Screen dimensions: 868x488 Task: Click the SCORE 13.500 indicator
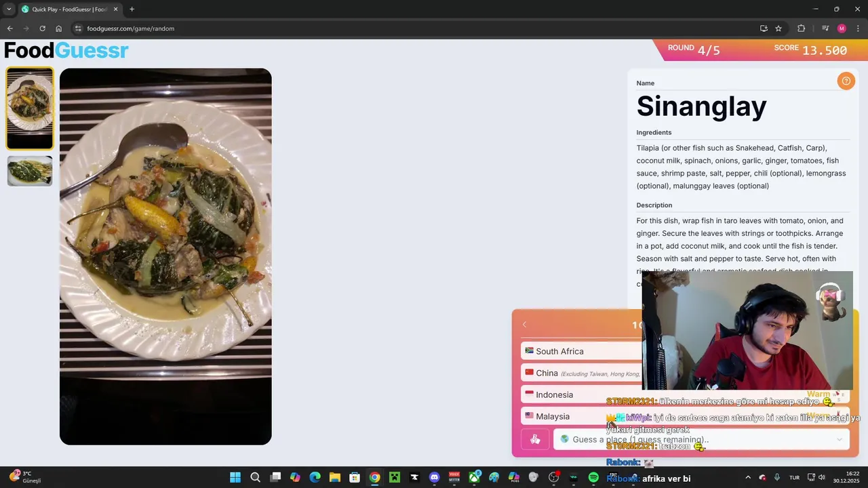tap(810, 50)
